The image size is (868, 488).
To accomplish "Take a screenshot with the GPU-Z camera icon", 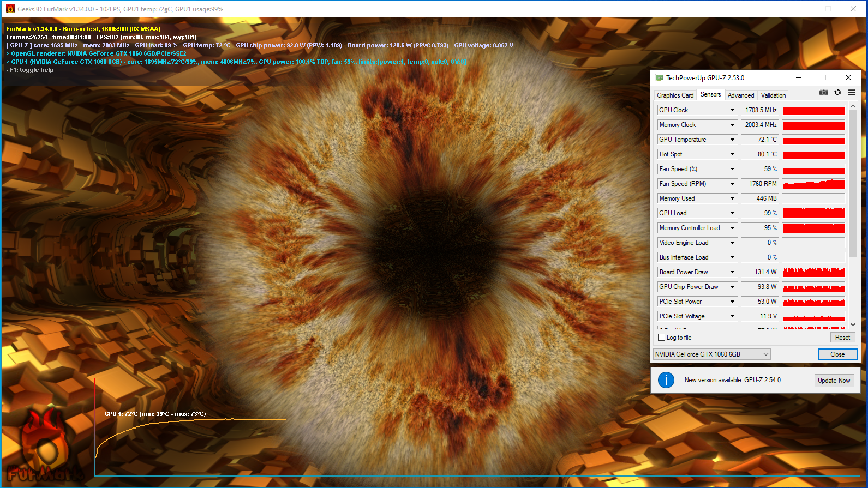I will click(823, 93).
